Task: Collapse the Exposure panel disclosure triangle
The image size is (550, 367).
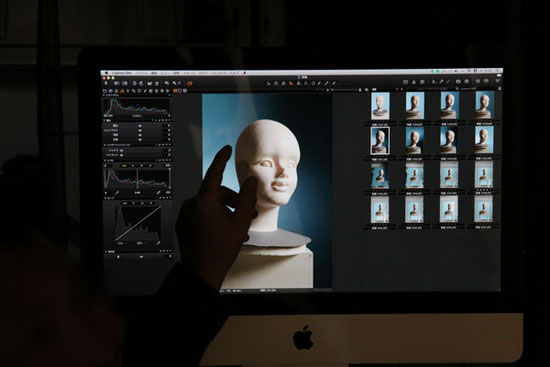Action: pyautogui.click(x=105, y=120)
